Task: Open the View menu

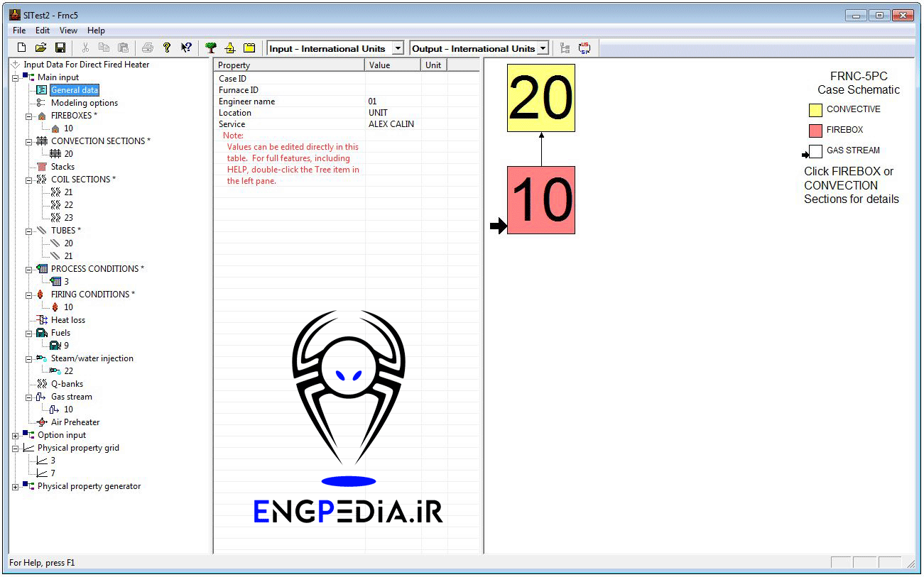Action: 69,31
